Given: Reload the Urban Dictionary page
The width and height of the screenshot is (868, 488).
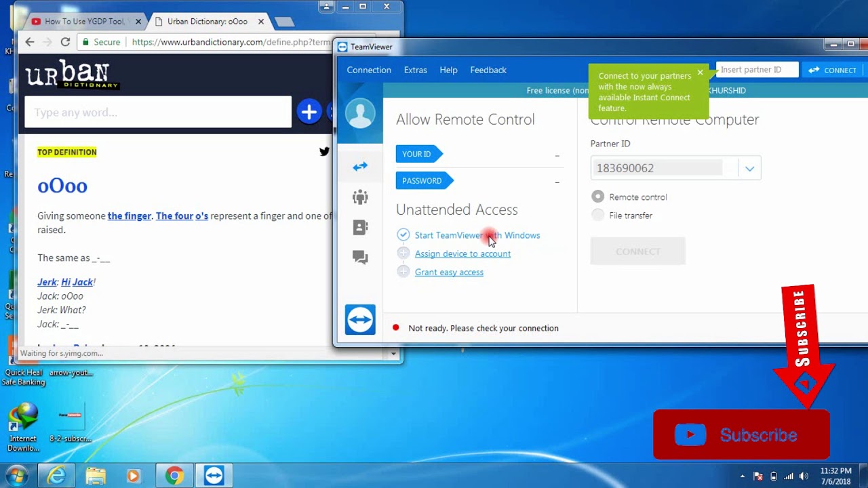Looking at the screenshot, I should 65,42.
